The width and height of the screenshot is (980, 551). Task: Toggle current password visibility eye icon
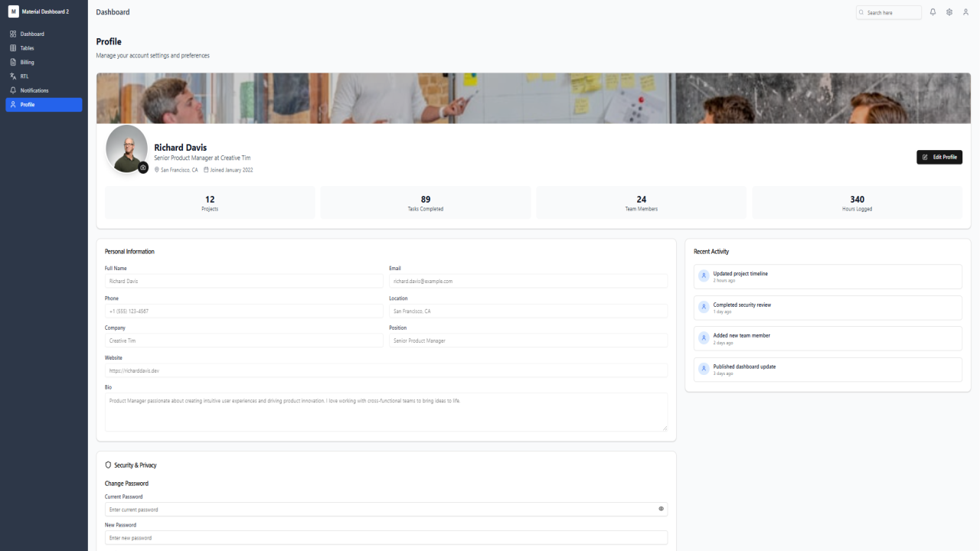(661, 509)
